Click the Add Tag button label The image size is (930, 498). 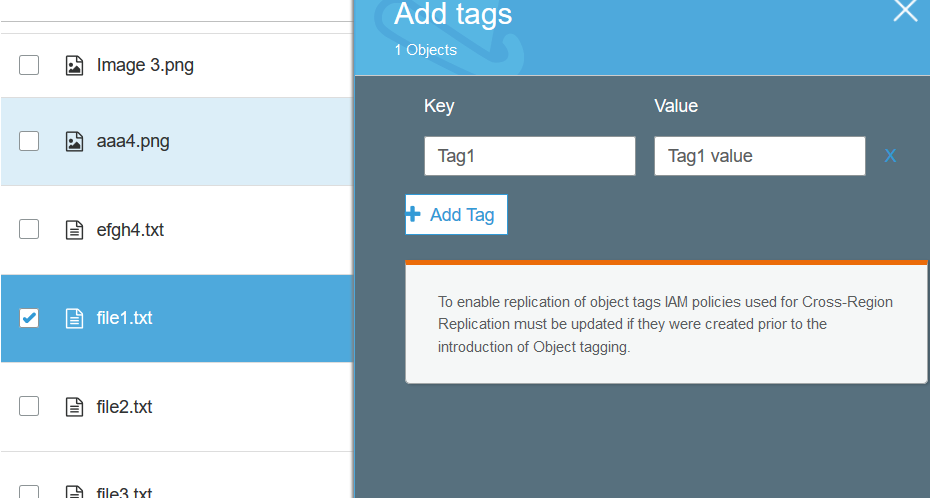click(x=462, y=215)
